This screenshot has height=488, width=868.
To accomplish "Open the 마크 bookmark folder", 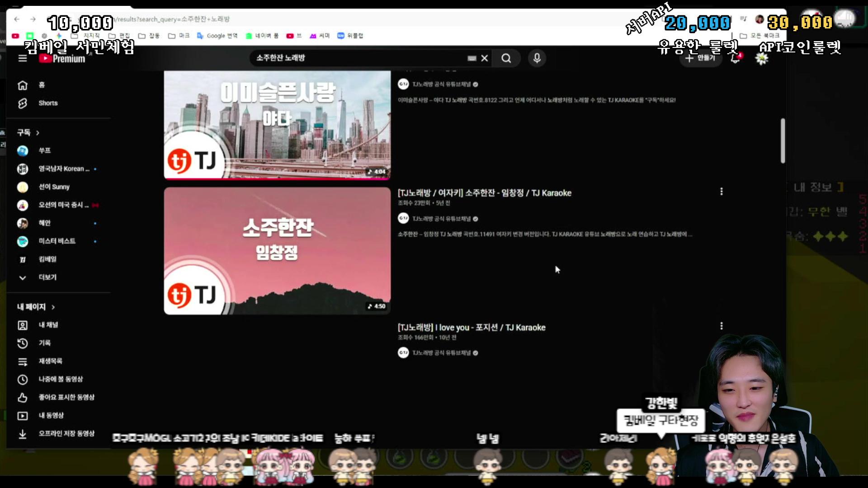I will tap(179, 36).
